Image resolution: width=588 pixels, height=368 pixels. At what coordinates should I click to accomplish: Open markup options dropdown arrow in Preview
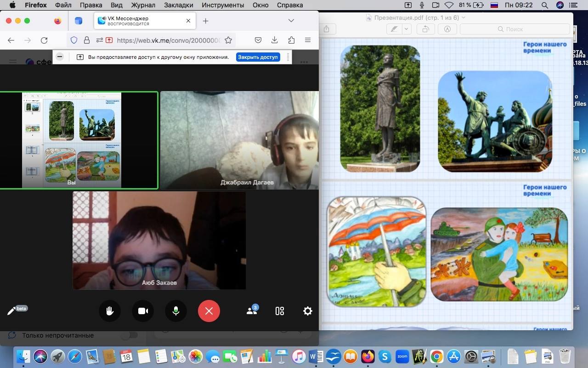tap(406, 29)
